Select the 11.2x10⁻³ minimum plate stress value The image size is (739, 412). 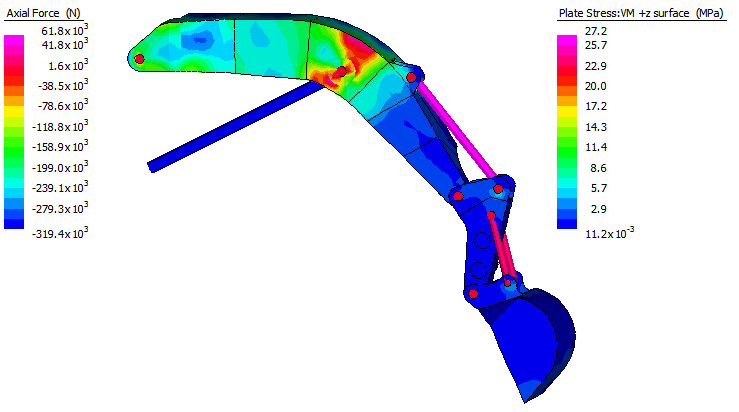[610, 233]
